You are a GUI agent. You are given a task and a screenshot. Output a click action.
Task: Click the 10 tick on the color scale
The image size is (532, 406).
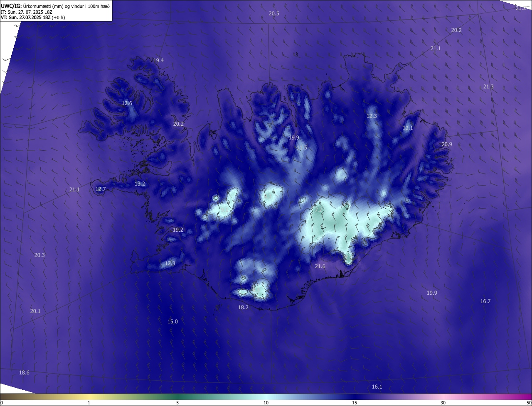(x=266, y=403)
